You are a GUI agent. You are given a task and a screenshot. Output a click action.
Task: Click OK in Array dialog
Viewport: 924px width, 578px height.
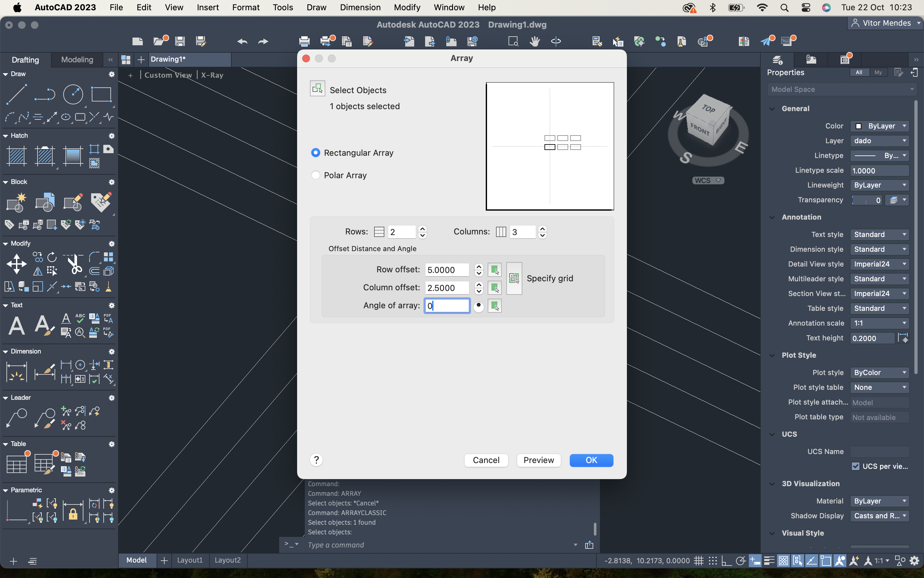tap(591, 460)
